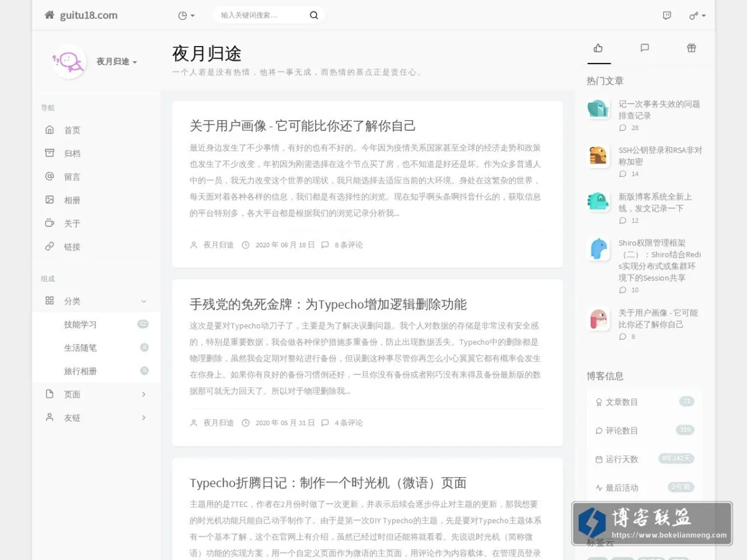Expand the 夜月归途 user name dropdown
747x560 pixels.
[x=116, y=62]
